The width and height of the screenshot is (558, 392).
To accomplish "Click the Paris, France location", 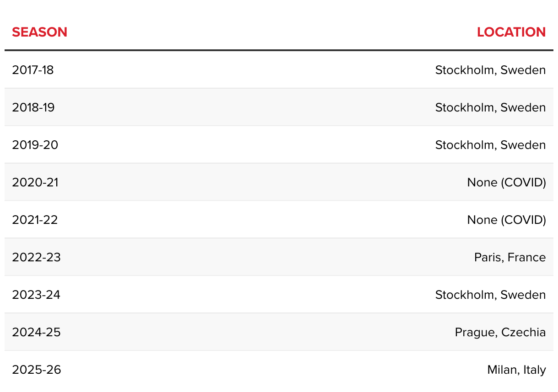I will [510, 257].
